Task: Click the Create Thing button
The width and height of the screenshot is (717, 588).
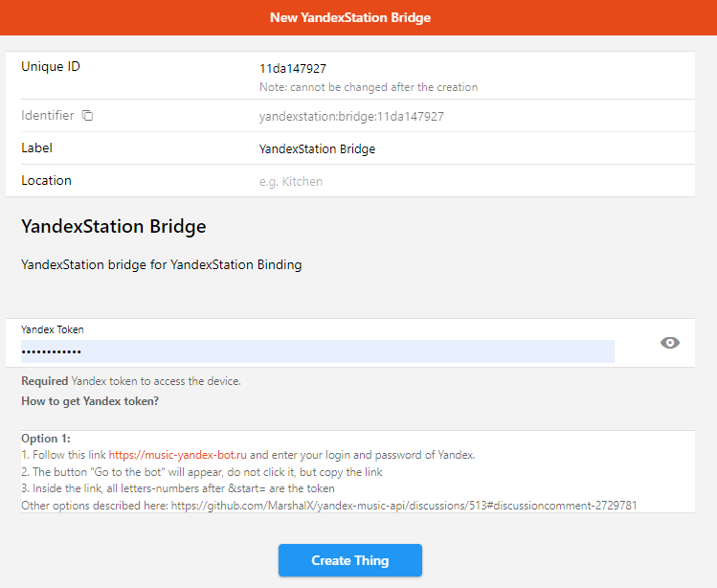Action: (x=349, y=560)
